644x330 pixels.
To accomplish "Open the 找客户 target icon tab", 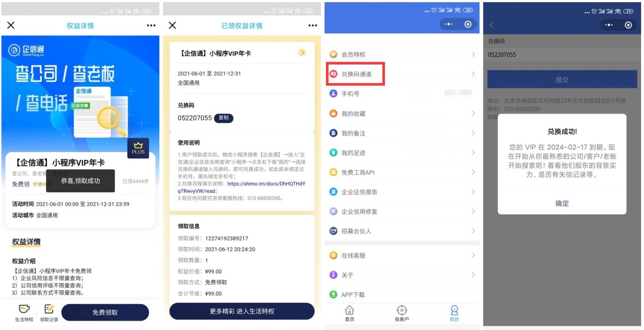I will click(x=402, y=310).
